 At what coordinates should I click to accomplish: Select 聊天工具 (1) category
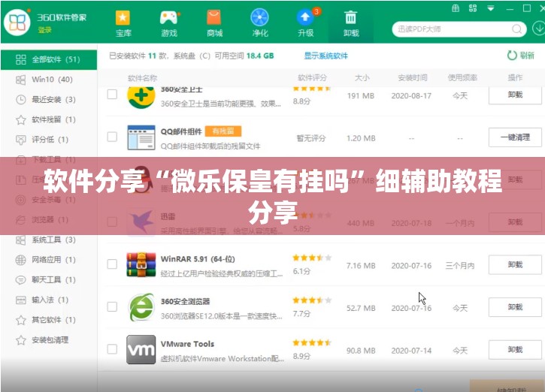click(x=49, y=280)
